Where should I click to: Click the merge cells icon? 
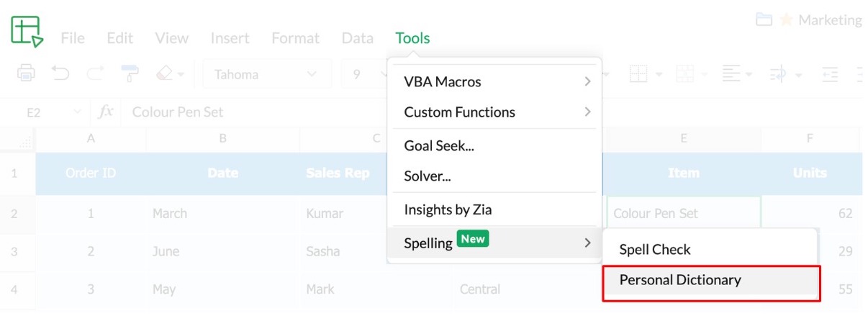(x=684, y=73)
